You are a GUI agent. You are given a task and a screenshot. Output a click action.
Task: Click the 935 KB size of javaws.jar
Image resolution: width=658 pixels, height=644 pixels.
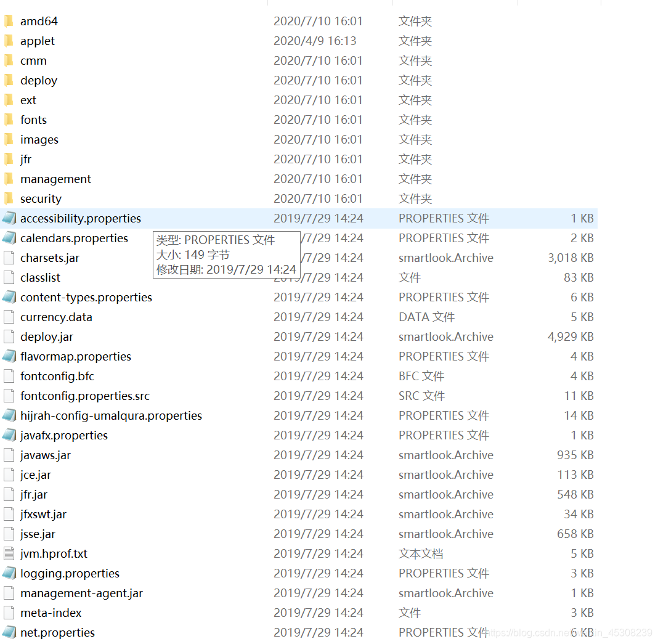coord(575,455)
